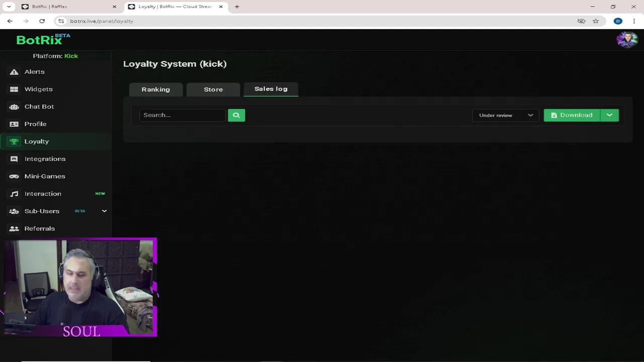Close the BotRix | Raffles tab

coord(114,7)
